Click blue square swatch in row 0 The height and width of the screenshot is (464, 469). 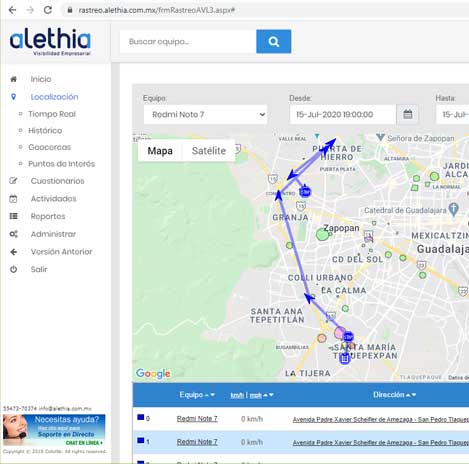point(141,417)
